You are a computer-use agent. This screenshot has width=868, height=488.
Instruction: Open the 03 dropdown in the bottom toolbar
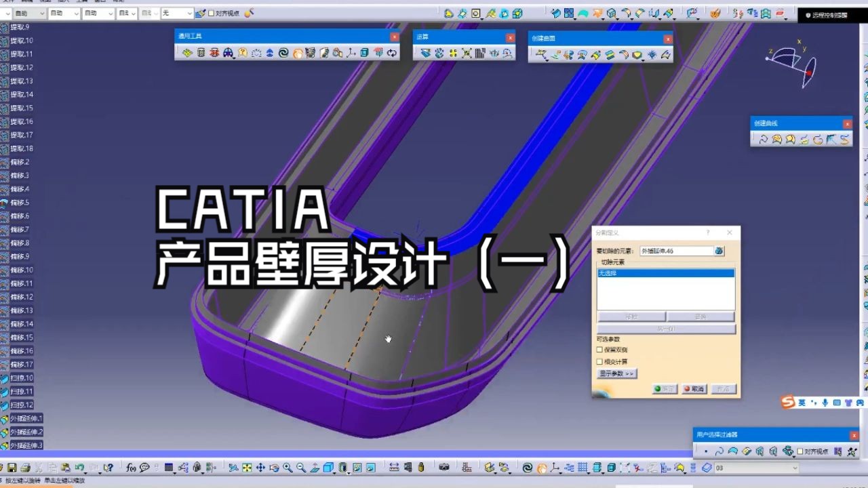coord(757,468)
